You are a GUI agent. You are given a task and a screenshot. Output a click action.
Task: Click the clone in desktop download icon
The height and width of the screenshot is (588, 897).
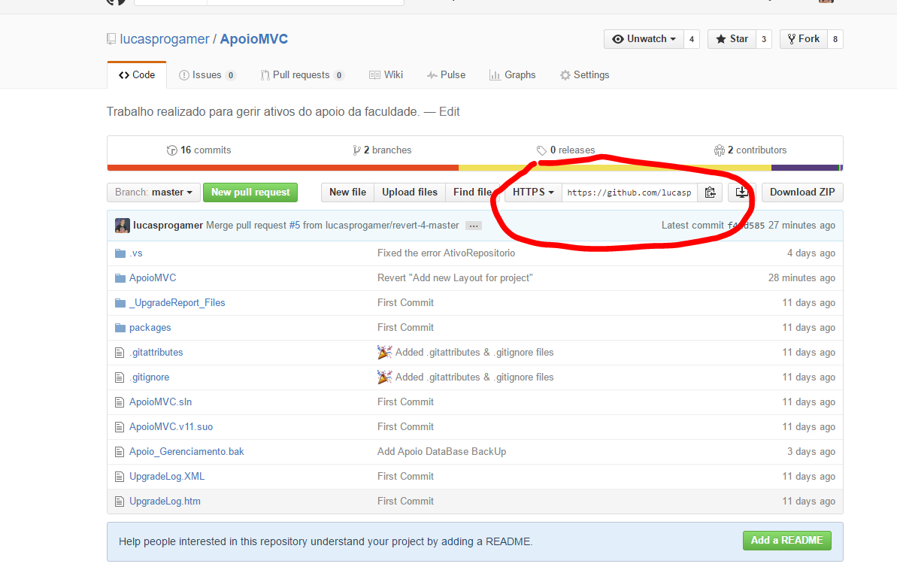point(741,192)
